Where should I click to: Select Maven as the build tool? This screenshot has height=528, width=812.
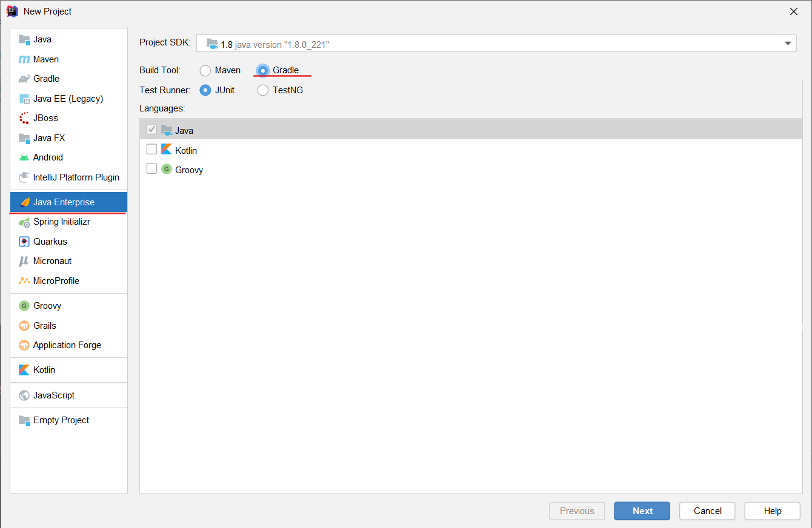pos(205,71)
